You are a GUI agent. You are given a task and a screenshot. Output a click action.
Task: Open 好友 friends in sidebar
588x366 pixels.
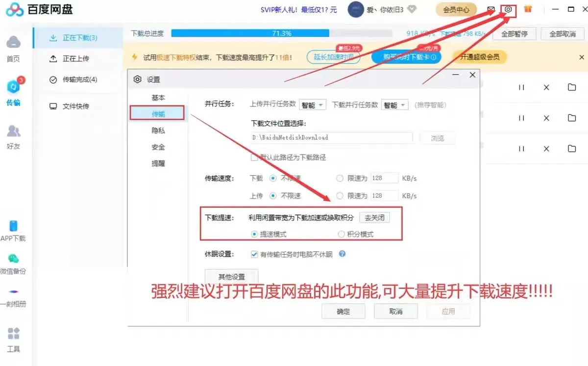click(x=13, y=136)
